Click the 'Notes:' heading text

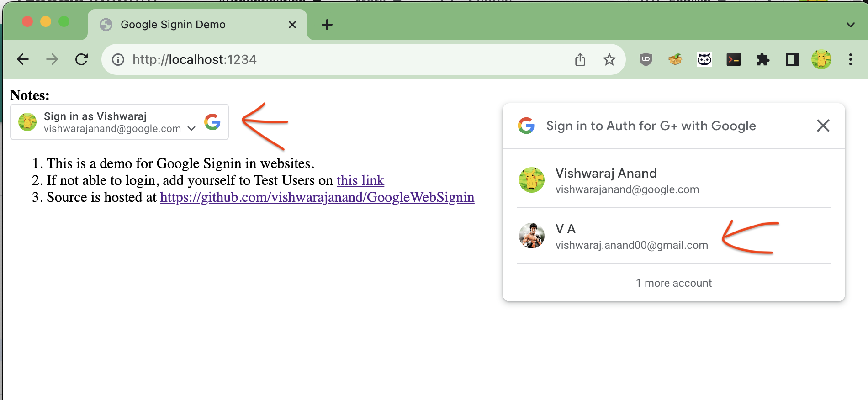pyautogui.click(x=30, y=95)
